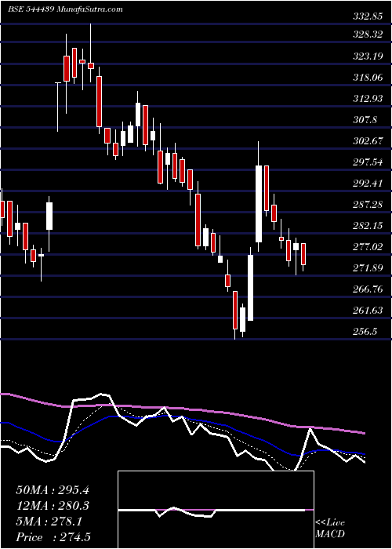Select the 328.32 price axis label
The height and width of the screenshot is (549, 392).
(x=367, y=35)
